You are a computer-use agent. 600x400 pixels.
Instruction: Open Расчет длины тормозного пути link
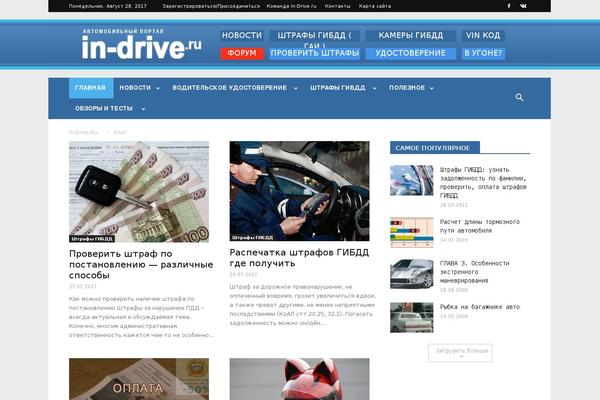480,226
